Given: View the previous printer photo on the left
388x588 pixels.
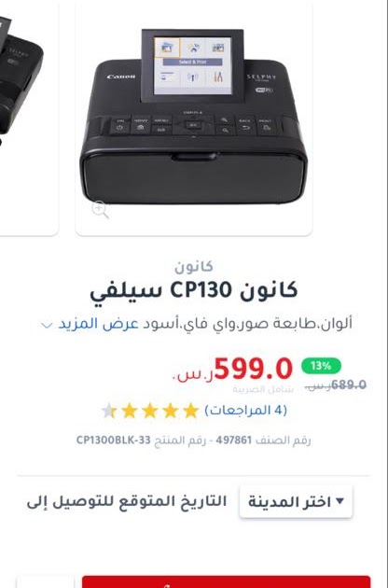Looking at the screenshot, I should [x=28, y=118].
